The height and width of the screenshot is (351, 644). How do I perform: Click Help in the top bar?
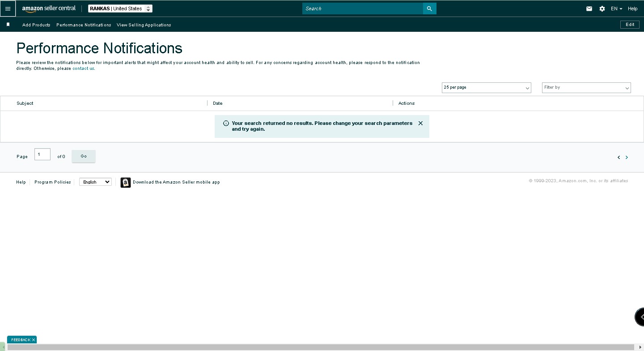point(632,9)
